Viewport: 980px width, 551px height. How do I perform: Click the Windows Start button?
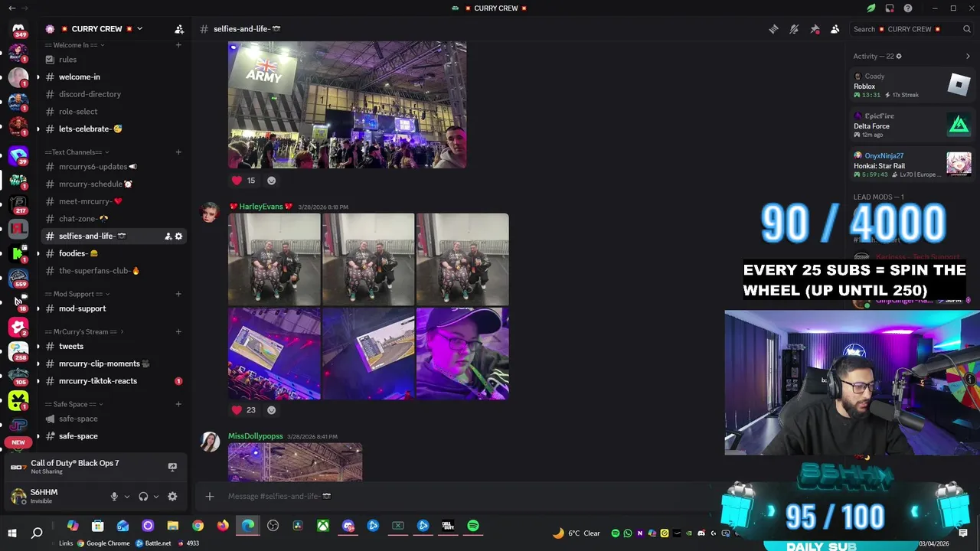pos(12,533)
